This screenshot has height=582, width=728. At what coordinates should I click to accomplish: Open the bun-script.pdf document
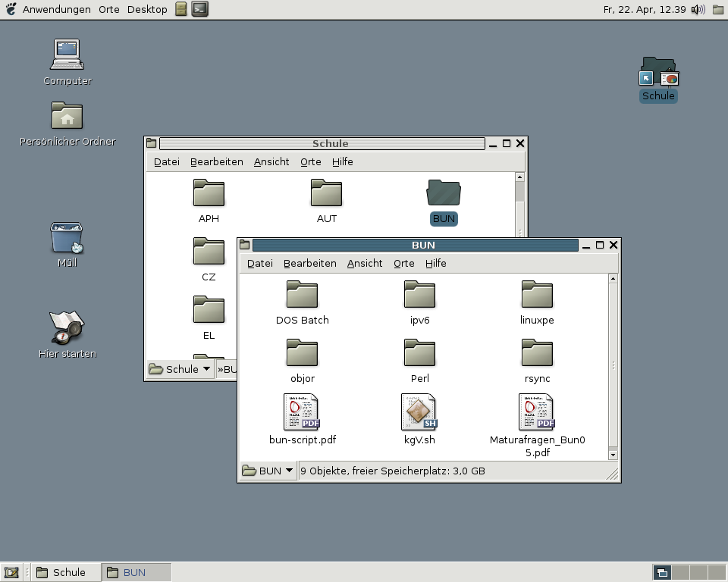tap(301, 412)
